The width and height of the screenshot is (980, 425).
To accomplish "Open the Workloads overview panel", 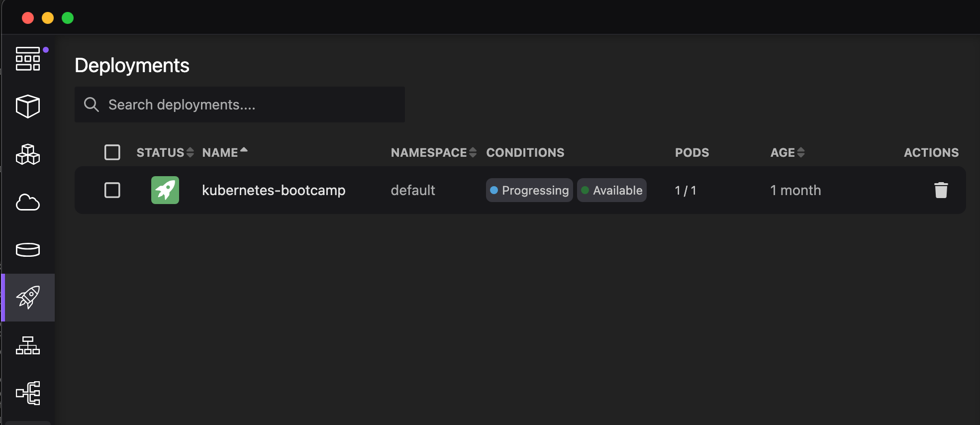I will tap(28, 59).
